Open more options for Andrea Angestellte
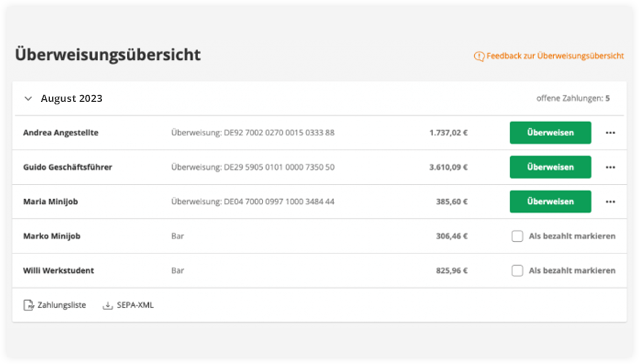 click(610, 133)
